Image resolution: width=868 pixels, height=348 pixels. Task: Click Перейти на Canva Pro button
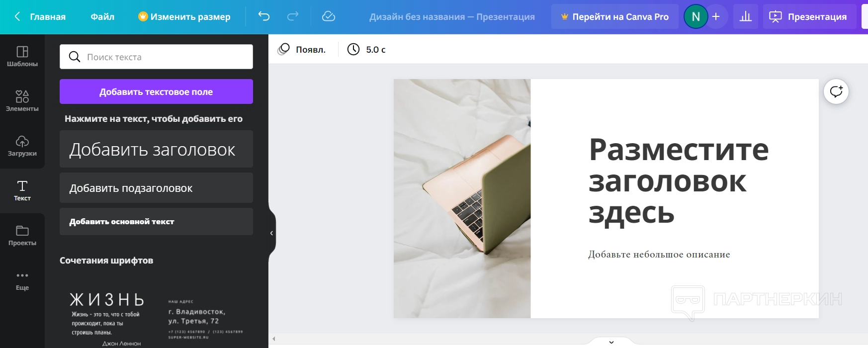[x=615, y=16]
